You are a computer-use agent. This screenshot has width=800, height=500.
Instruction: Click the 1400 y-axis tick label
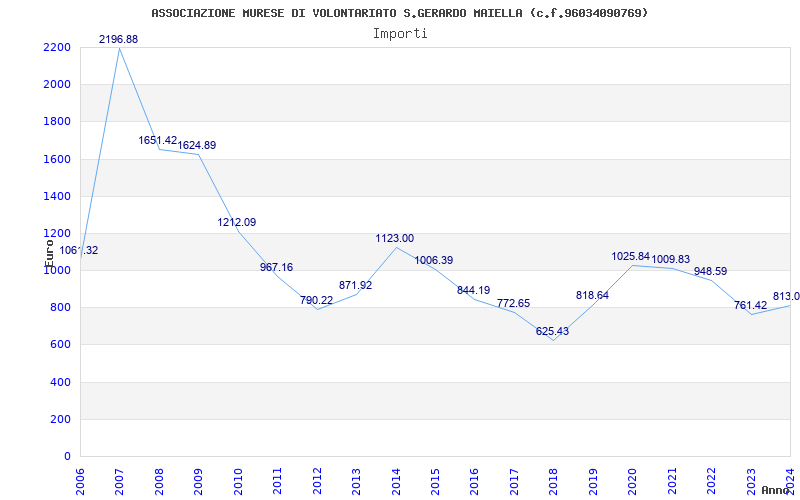tap(57, 196)
